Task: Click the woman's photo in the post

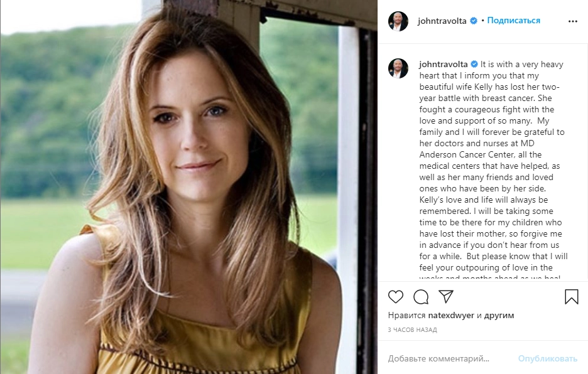Action: [x=188, y=187]
